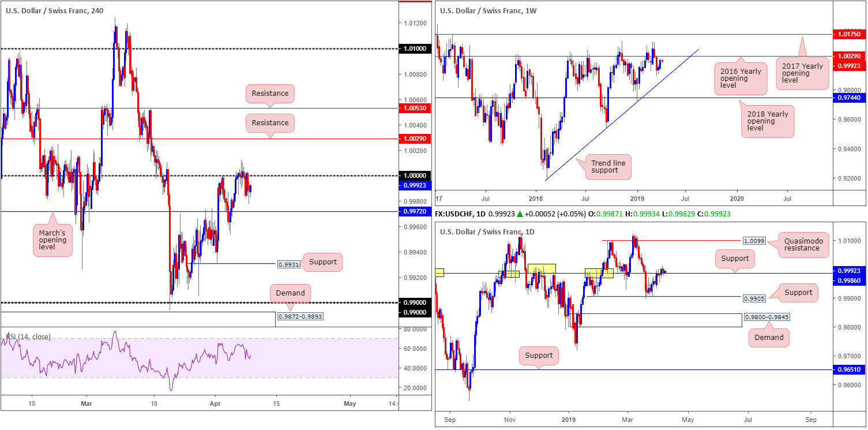
Task: Select the '2016 Yearly opening level' callout
Action: (x=741, y=78)
